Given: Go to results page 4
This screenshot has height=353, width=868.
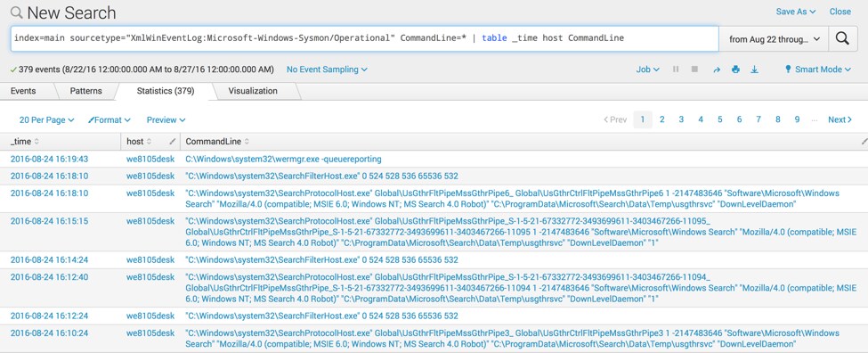Looking at the screenshot, I should [x=701, y=119].
